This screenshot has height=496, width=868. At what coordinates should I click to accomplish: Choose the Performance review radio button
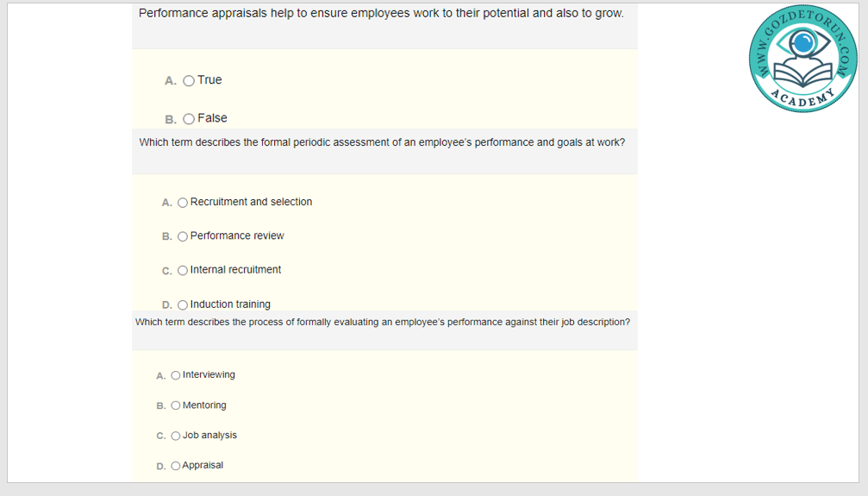[x=183, y=236]
